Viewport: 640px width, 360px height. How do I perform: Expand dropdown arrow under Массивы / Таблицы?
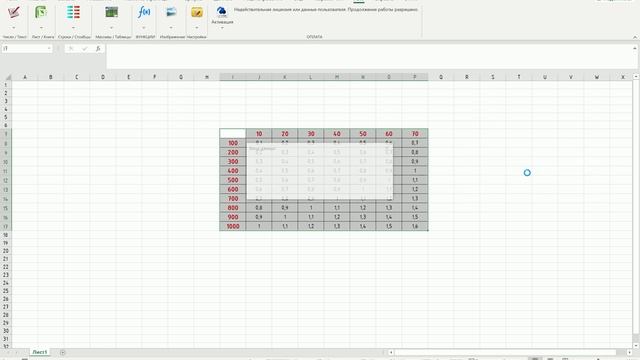point(111,28)
